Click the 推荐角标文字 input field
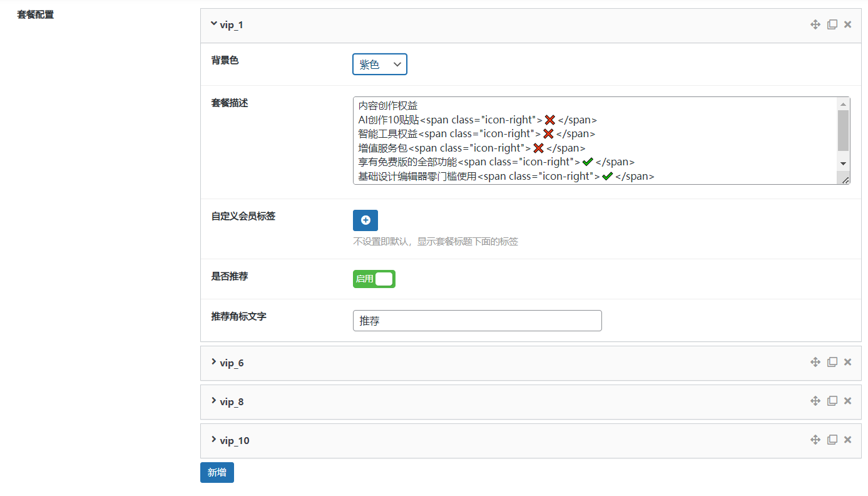Screen dimensions: 868x496 477,321
